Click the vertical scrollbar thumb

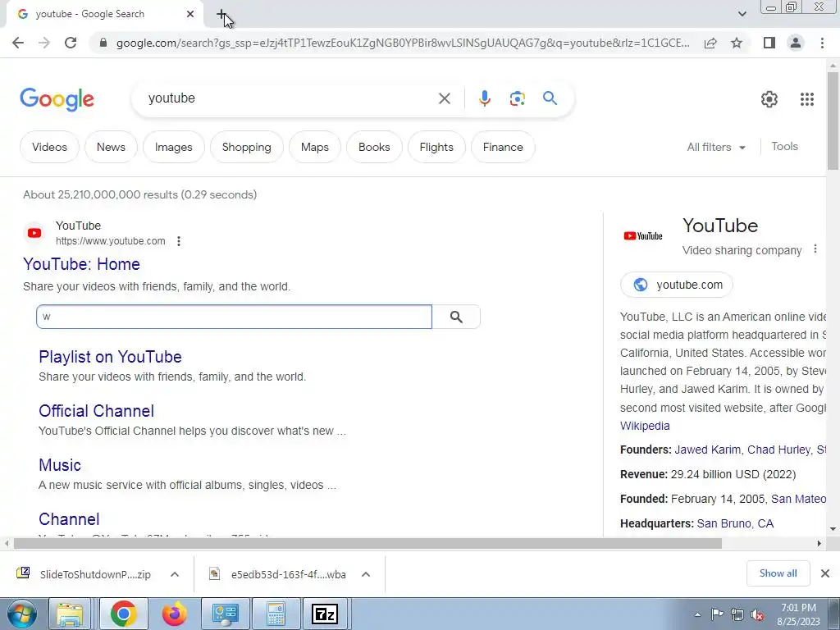pos(833,121)
